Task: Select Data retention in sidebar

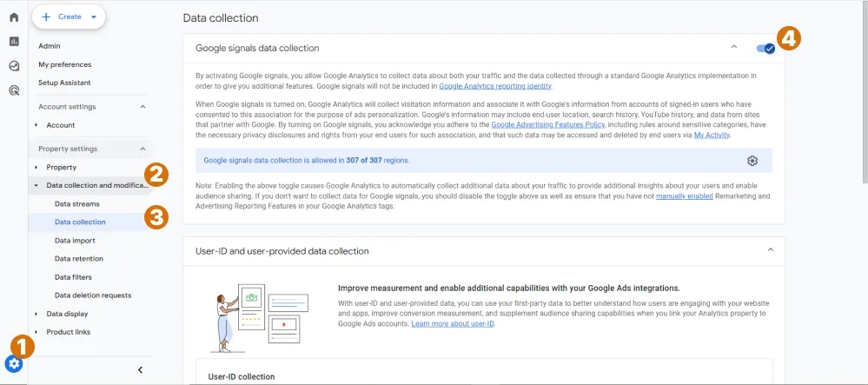Action: [78, 259]
